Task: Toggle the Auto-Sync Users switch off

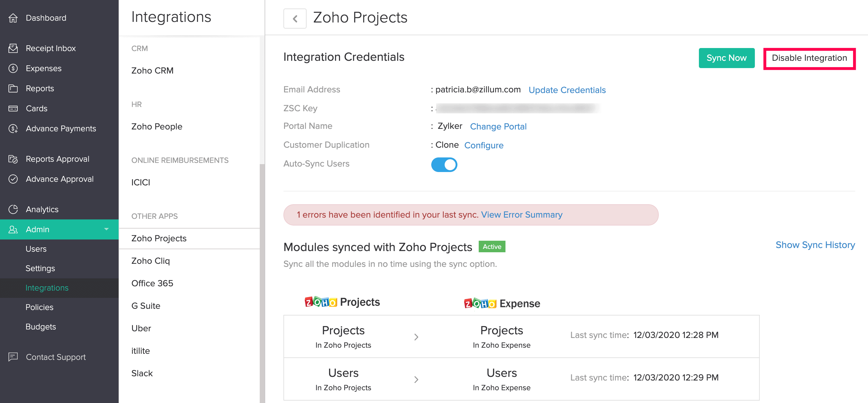Action: (444, 165)
